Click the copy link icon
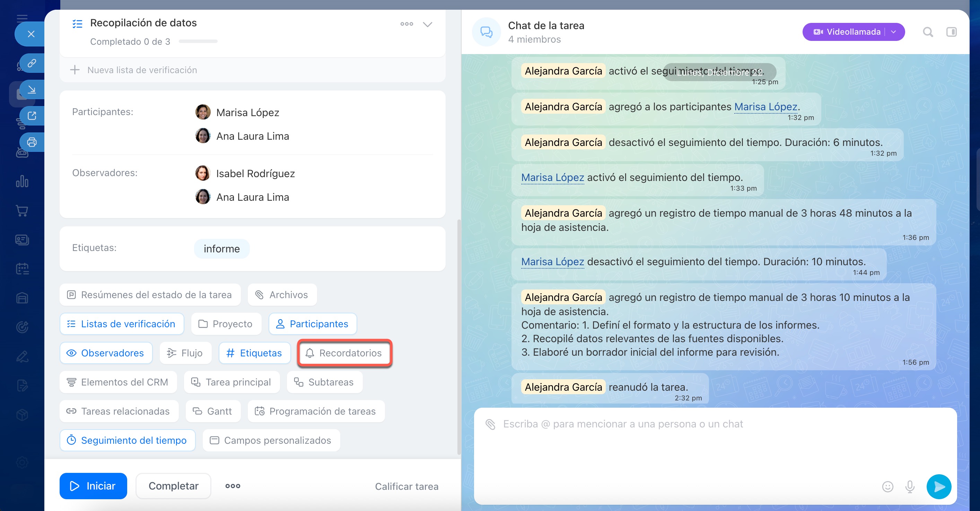 (32, 63)
